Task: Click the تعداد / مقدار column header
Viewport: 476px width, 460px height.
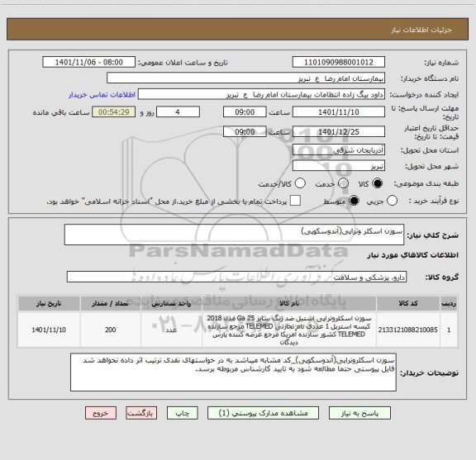Action: (110, 303)
